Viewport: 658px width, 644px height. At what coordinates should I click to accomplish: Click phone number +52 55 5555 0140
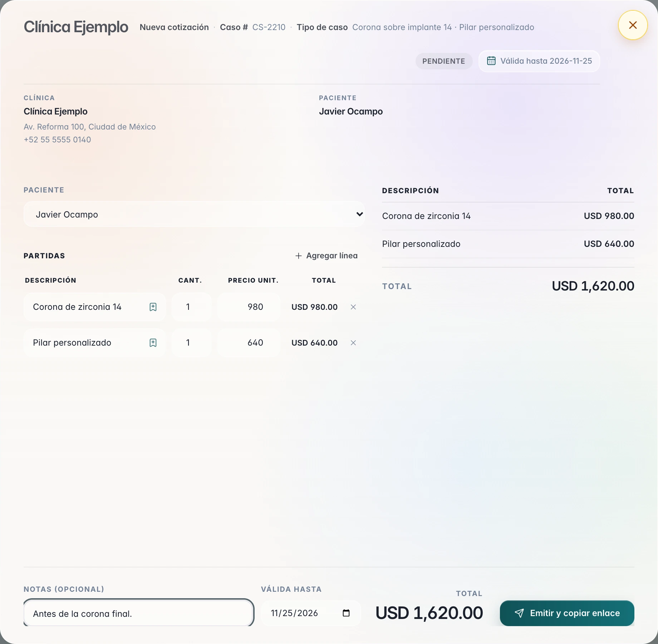coord(57,140)
